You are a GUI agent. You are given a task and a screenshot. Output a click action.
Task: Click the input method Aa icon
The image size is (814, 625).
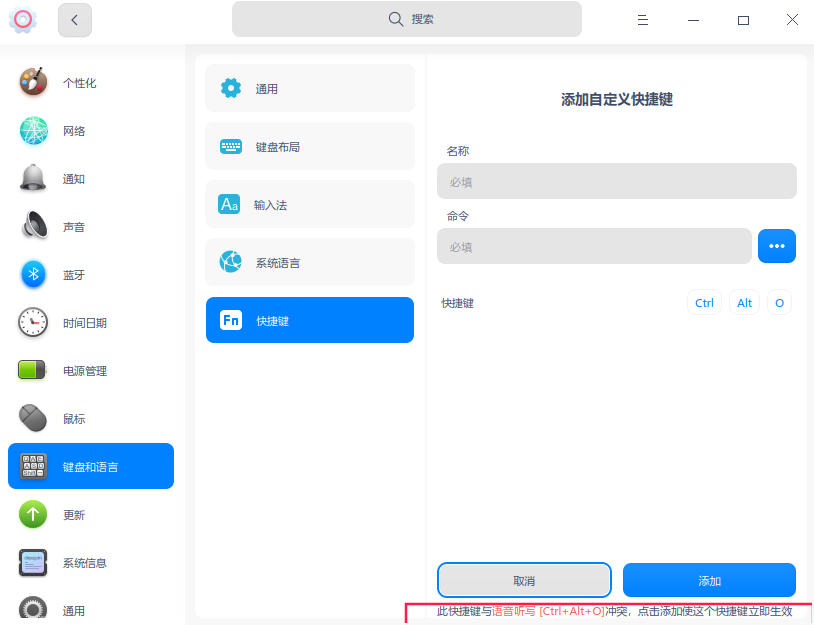(x=229, y=205)
